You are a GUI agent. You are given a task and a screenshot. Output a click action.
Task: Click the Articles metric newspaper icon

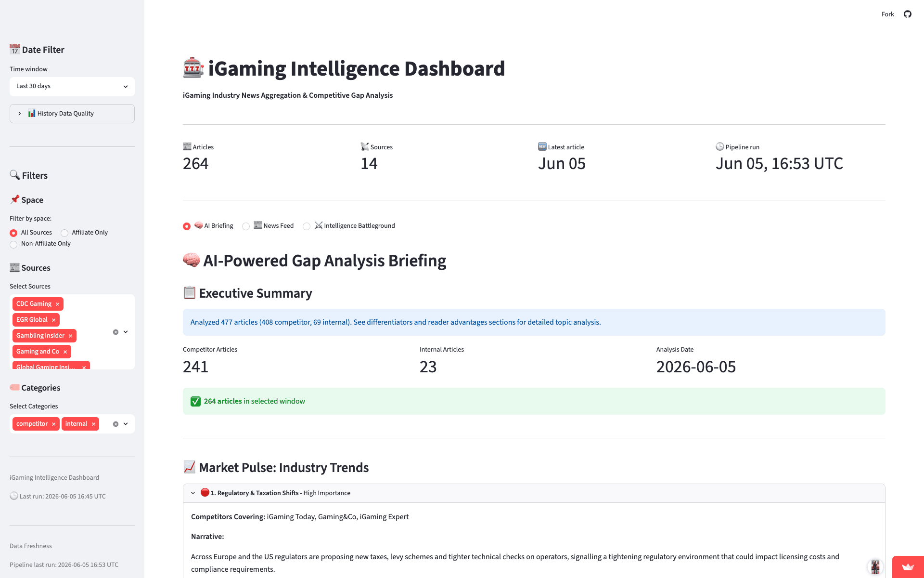click(x=187, y=146)
